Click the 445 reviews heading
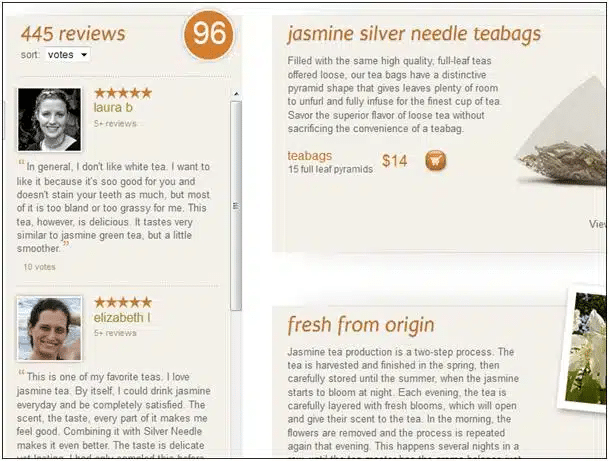The image size is (609, 461). pyautogui.click(x=73, y=33)
